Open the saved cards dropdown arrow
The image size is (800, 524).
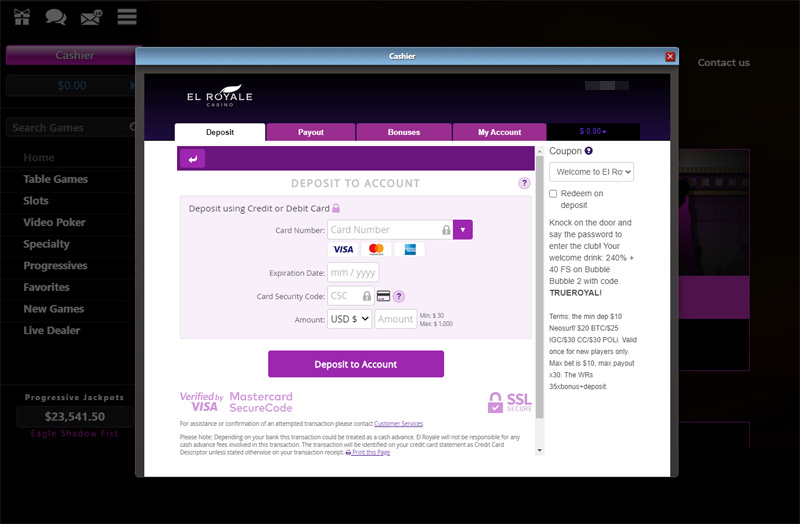tap(463, 230)
